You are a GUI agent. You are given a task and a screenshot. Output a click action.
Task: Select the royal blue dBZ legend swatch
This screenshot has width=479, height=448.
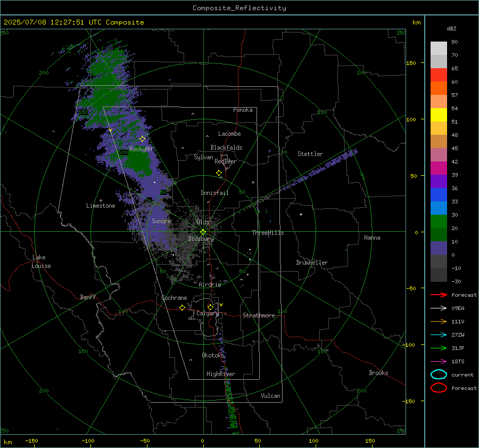pyautogui.click(x=439, y=194)
